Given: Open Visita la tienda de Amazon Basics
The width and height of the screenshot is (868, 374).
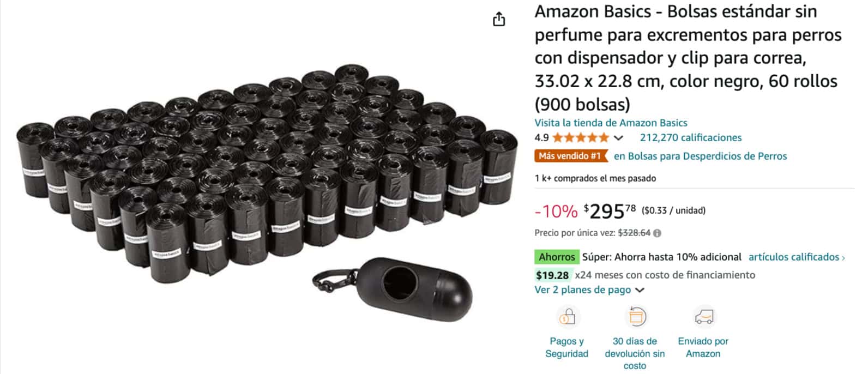Looking at the screenshot, I should pyautogui.click(x=611, y=123).
